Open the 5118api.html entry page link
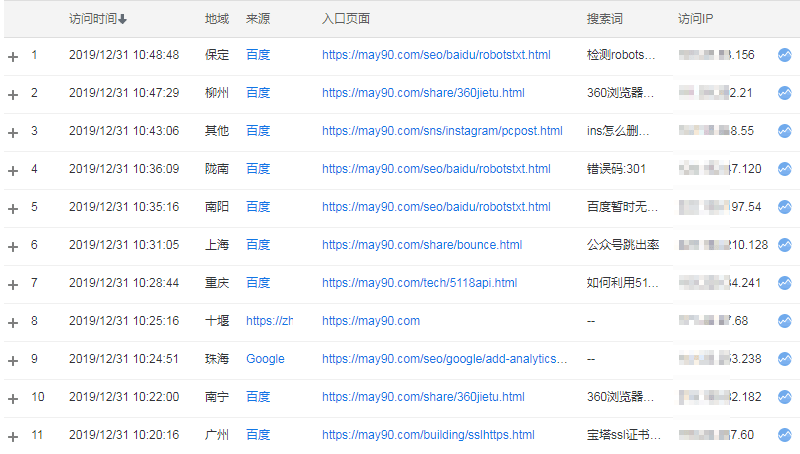This screenshot has width=800, height=454. click(419, 283)
